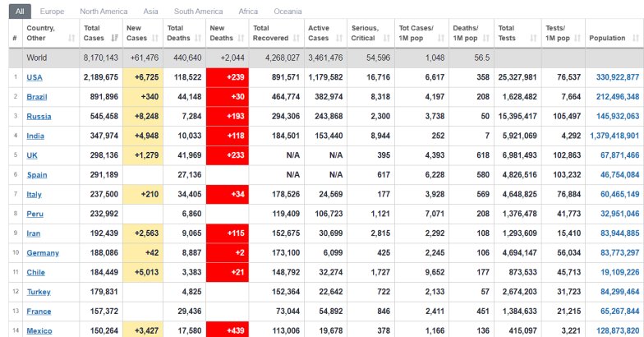644x337 pixels.
Task: Click the red +239 USA new deaths cell
Action: [226, 77]
